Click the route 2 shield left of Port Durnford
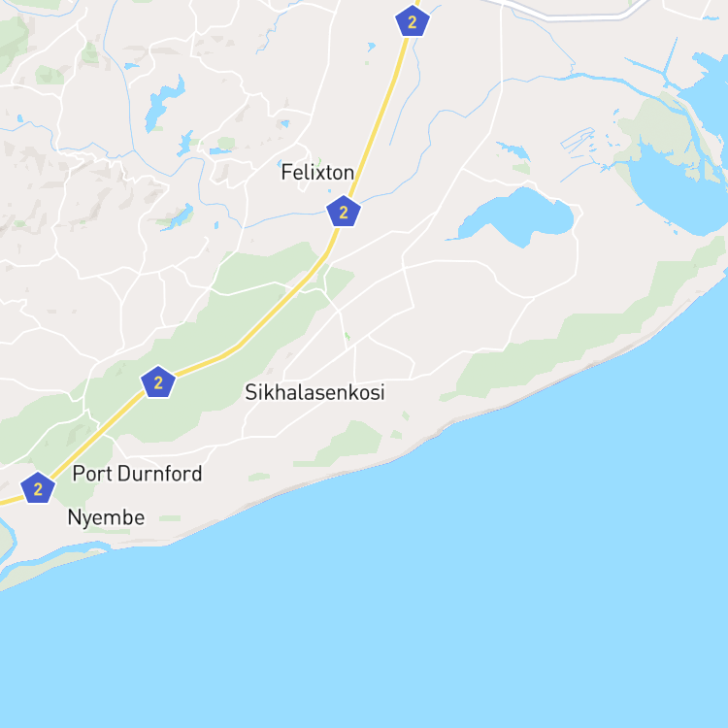Image resolution: width=728 pixels, height=728 pixels. [38, 488]
